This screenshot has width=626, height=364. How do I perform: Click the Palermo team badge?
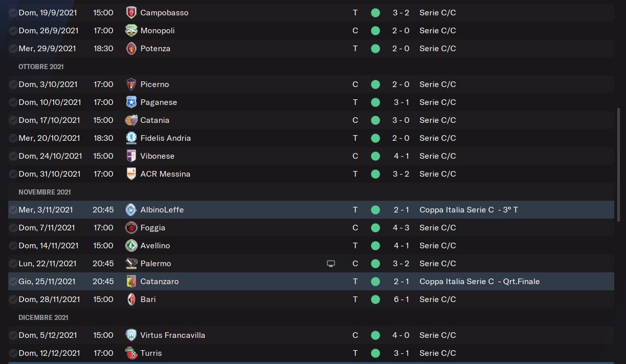(131, 264)
